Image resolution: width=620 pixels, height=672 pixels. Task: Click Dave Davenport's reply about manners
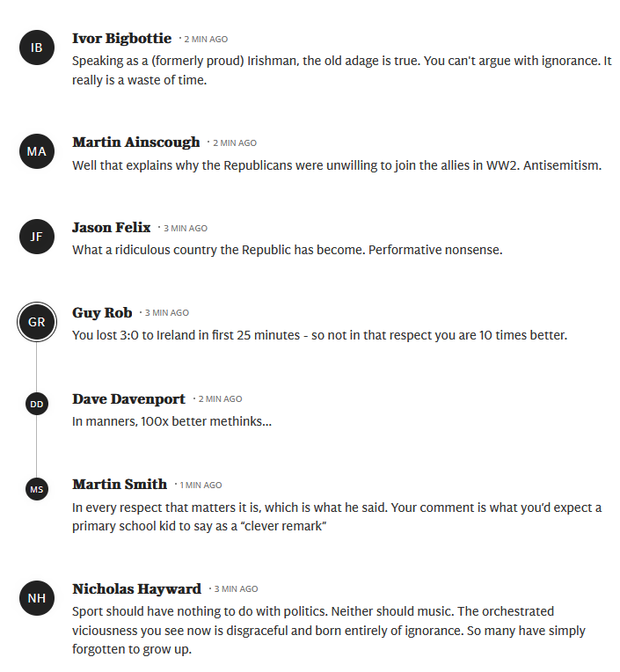tap(171, 421)
